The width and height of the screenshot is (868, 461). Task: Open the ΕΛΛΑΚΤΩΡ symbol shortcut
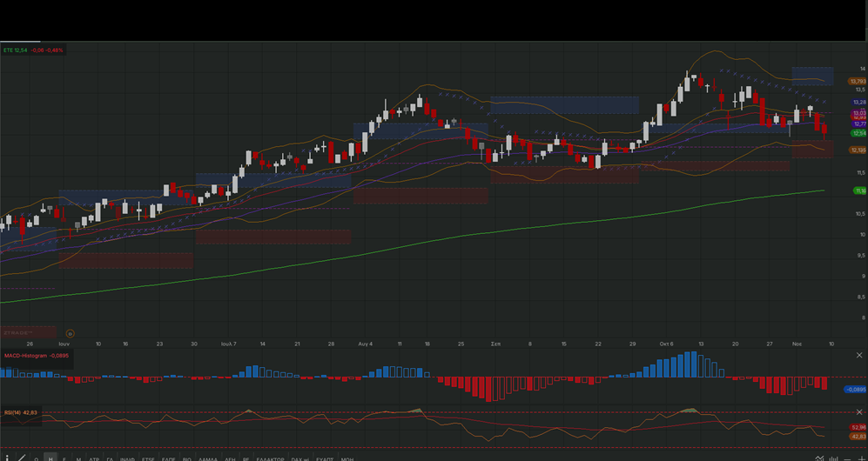[270, 458]
